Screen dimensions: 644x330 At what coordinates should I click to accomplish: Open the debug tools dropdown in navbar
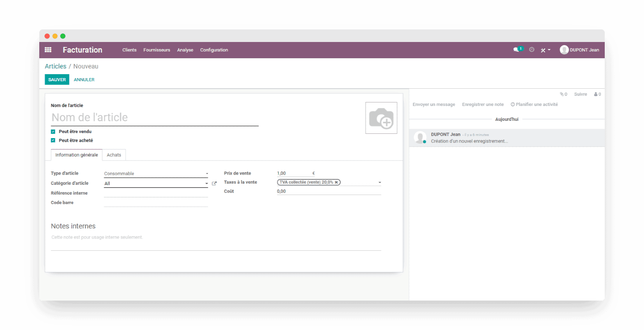(545, 50)
